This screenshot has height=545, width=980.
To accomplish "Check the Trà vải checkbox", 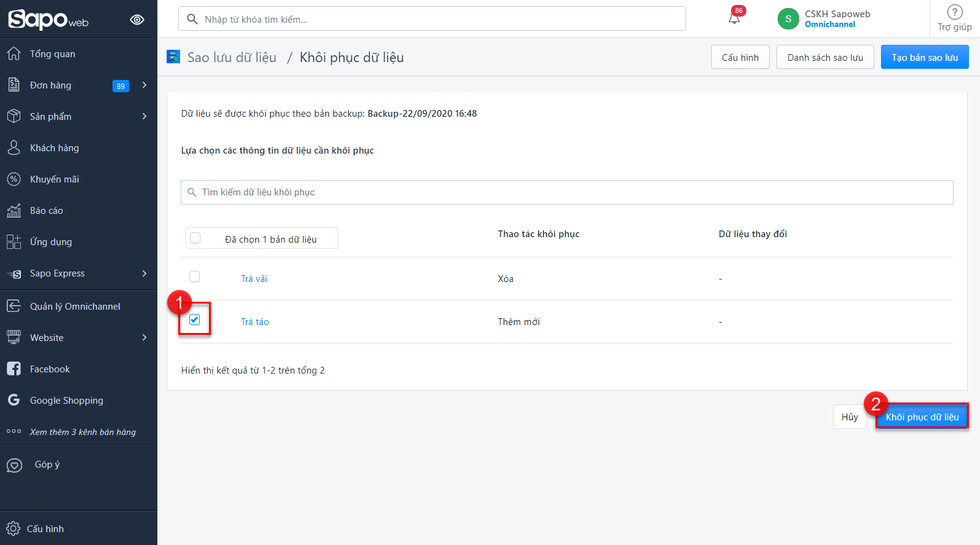I will point(195,277).
